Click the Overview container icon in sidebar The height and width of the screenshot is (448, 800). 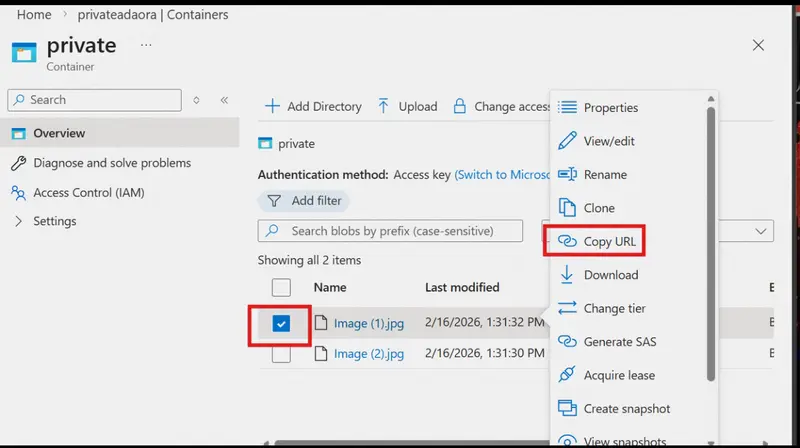(18, 134)
